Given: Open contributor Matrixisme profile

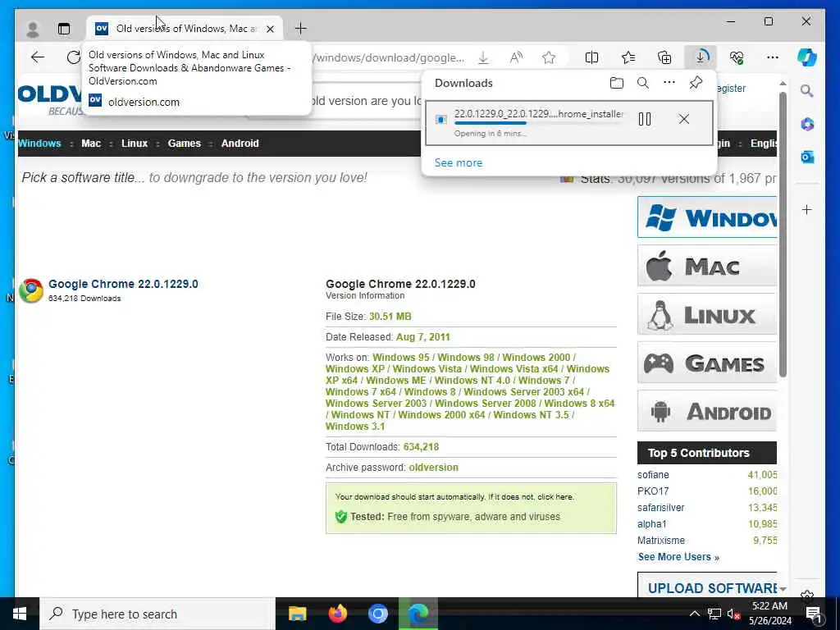Looking at the screenshot, I should pos(661,541).
